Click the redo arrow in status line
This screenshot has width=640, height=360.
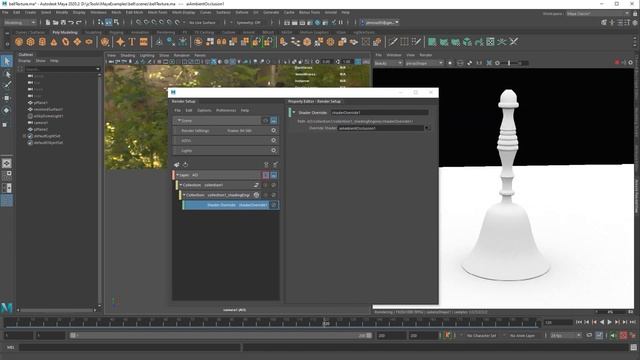[79, 22]
